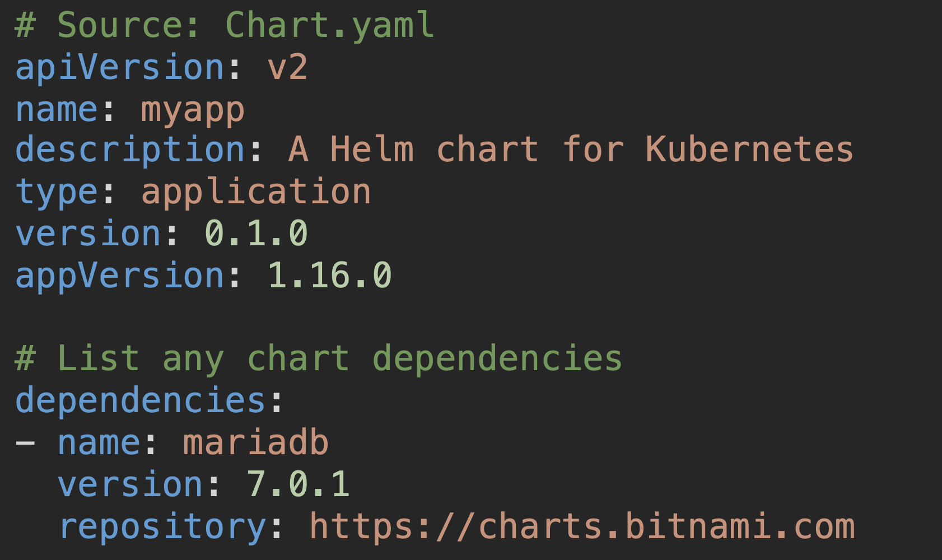Image resolution: width=942 pixels, height=560 pixels.
Task: Click the type key
Action: 57,193
